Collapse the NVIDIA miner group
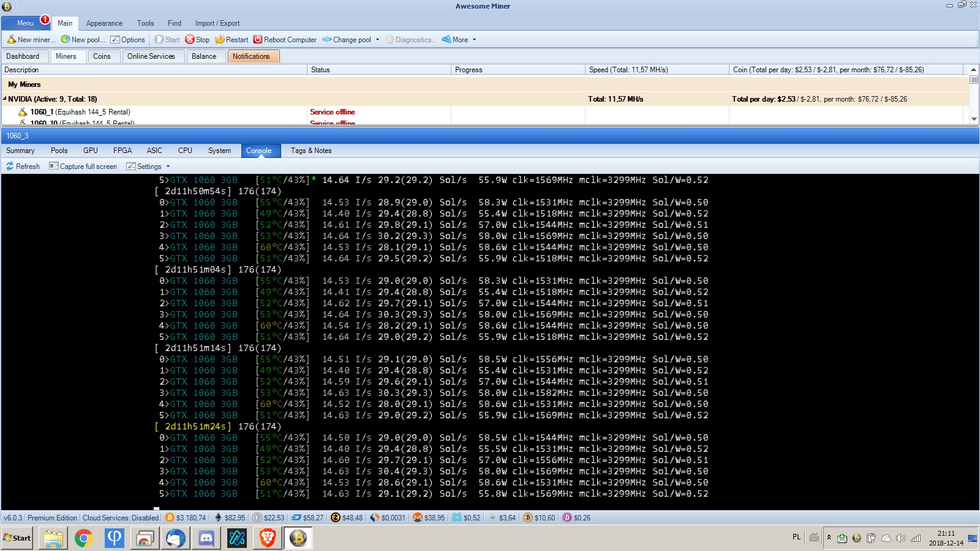Image resolution: width=980 pixels, height=551 pixels. click(4, 99)
